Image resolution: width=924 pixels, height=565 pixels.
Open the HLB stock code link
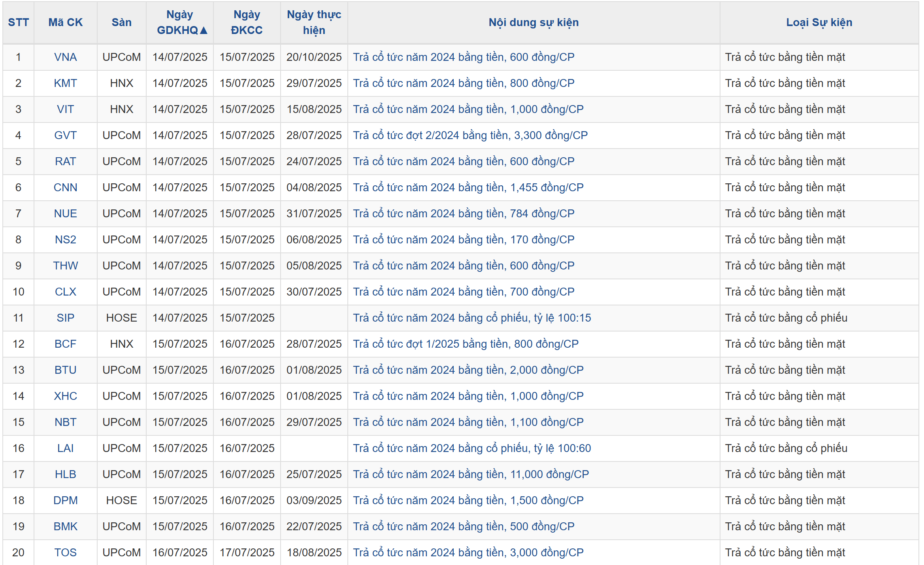(65, 475)
